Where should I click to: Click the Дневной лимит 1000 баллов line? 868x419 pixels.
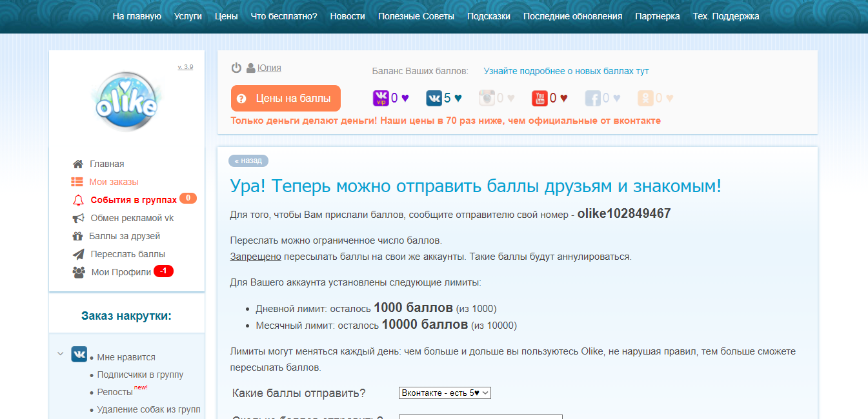point(376,308)
